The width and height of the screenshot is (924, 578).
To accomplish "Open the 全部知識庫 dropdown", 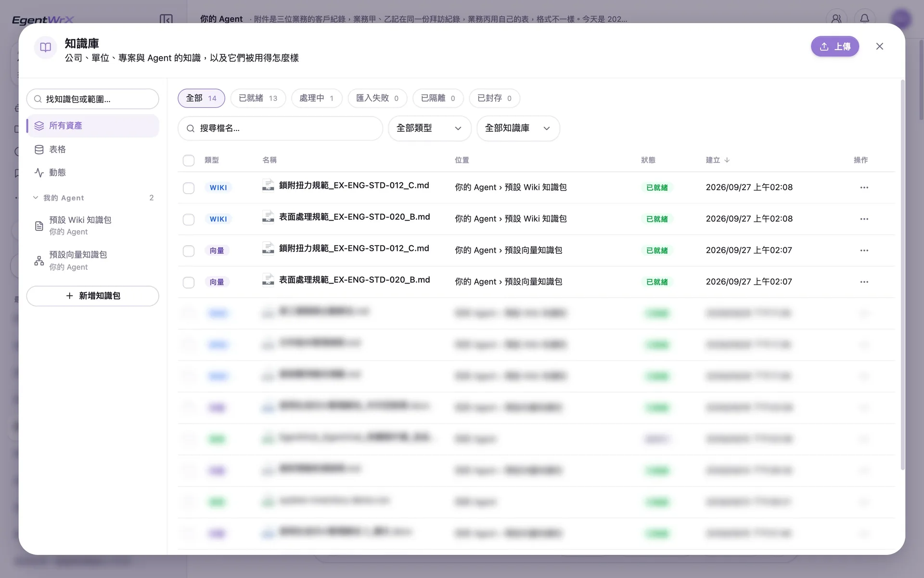I will click(518, 128).
